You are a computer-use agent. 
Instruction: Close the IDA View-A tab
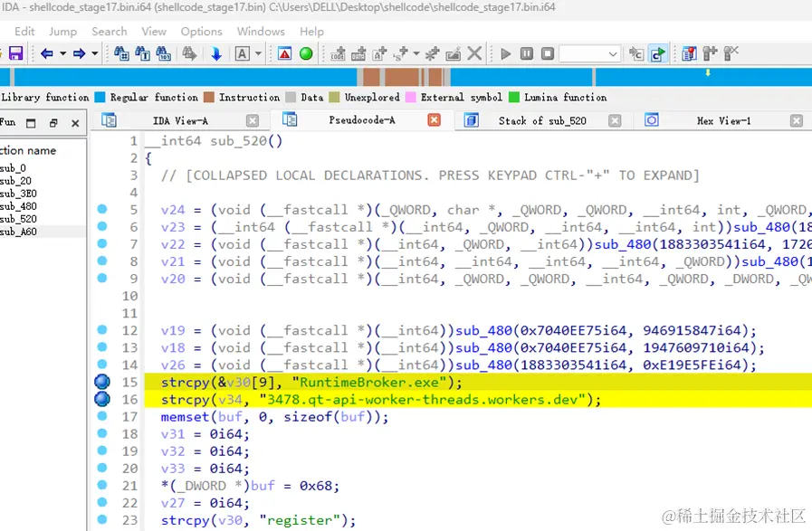(x=253, y=120)
